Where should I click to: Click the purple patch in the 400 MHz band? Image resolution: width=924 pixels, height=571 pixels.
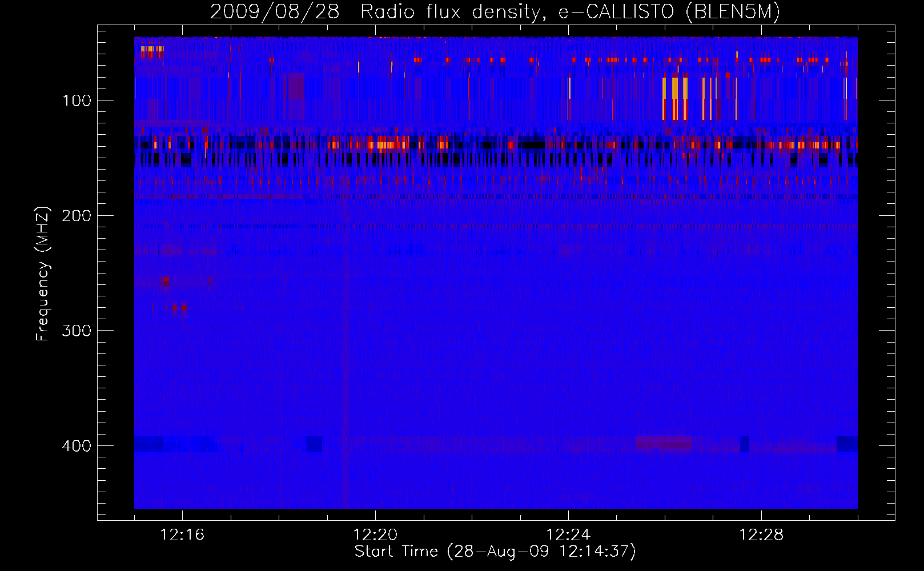(664, 443)
